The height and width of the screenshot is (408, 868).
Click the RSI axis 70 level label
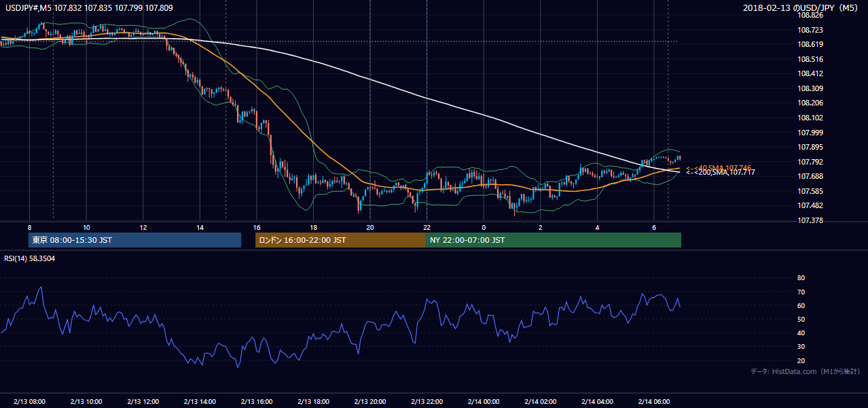[x=801, y=292]
